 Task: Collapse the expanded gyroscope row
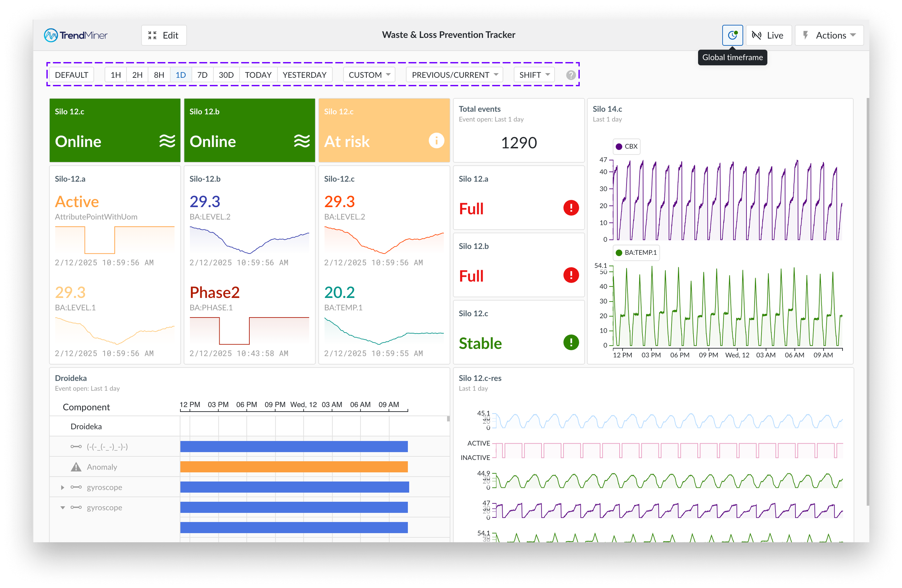pyautogui.click(x=63, y=507)
